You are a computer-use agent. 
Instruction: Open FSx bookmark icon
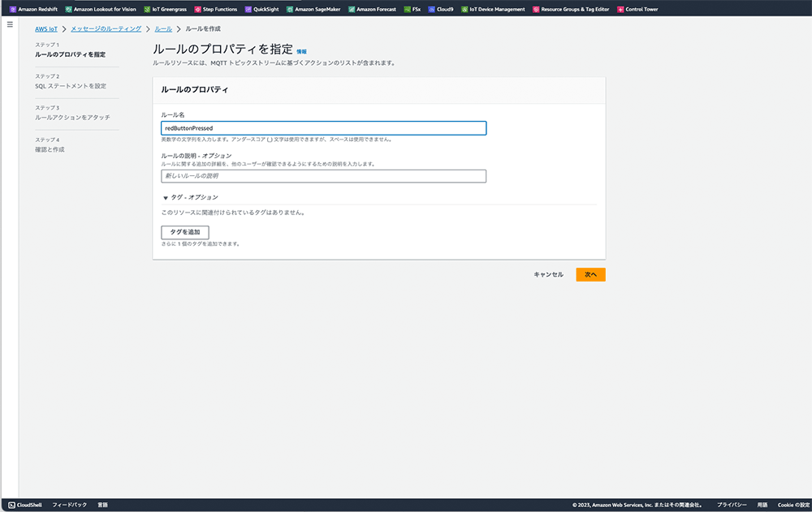(x=407, y=9)
